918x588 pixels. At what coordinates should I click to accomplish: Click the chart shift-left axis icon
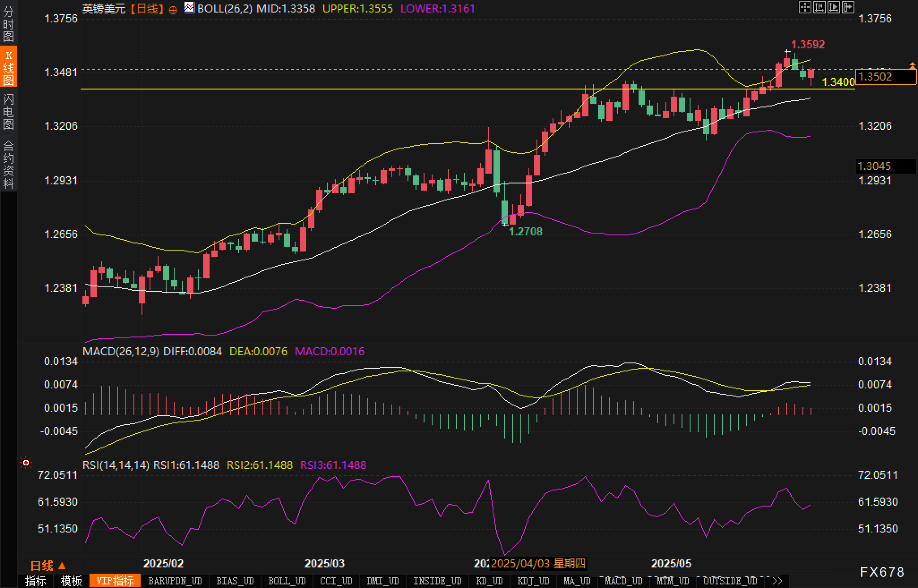coord(819,7)
